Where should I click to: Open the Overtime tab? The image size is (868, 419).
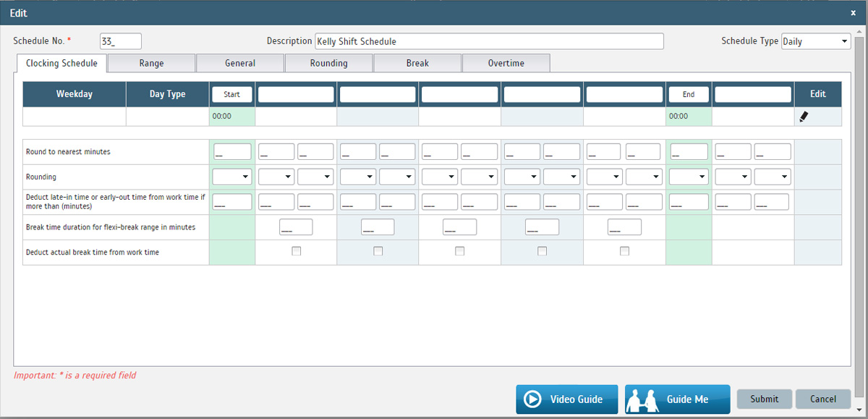(506, 64)
